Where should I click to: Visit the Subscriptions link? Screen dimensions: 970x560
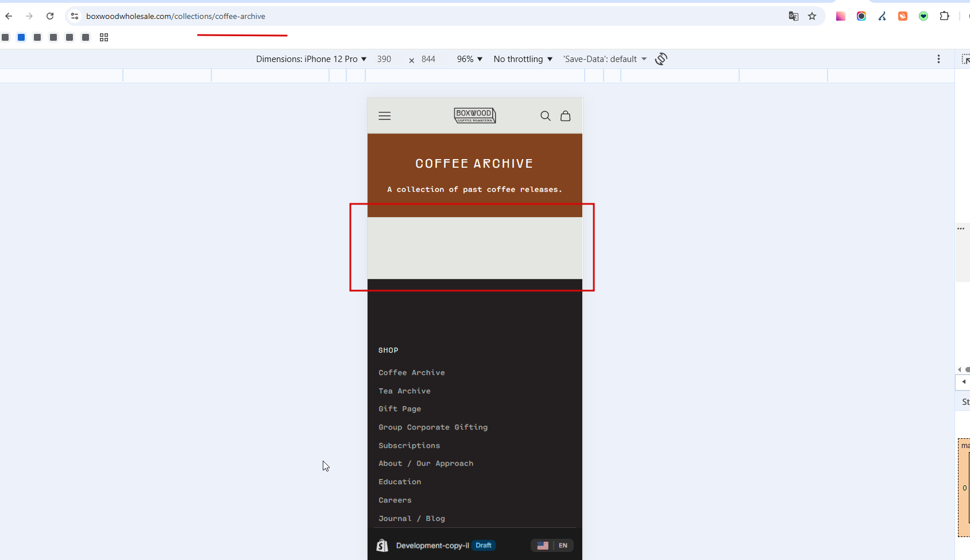409,446
